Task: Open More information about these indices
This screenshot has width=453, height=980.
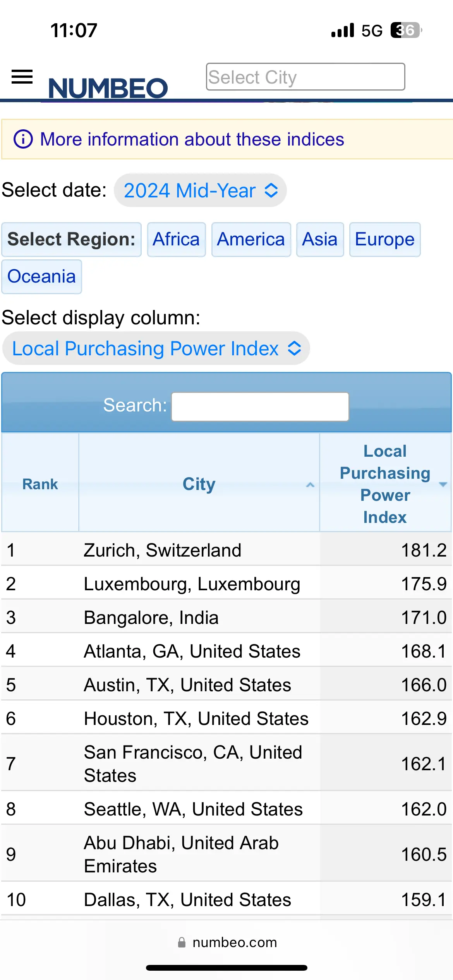Action: [x=192, y=139]
